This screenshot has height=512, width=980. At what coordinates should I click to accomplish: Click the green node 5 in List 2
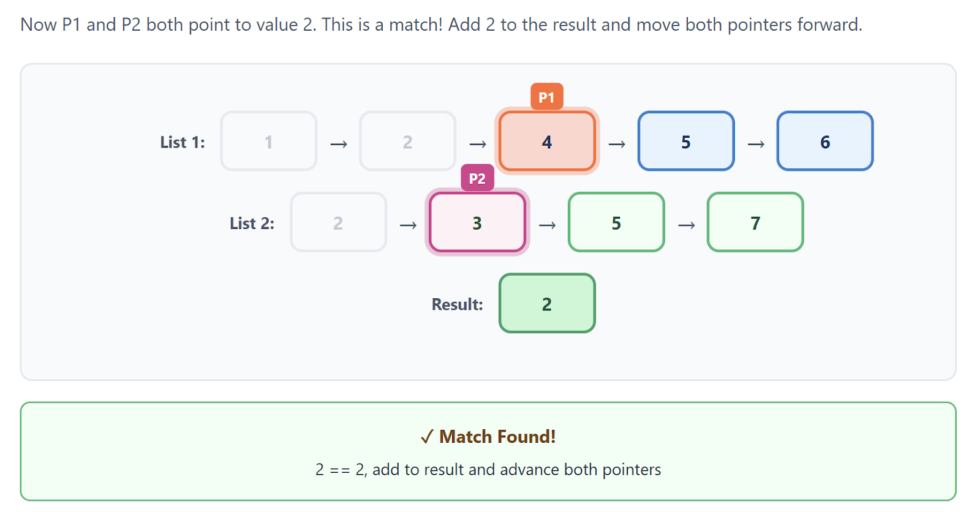[616, 222]
